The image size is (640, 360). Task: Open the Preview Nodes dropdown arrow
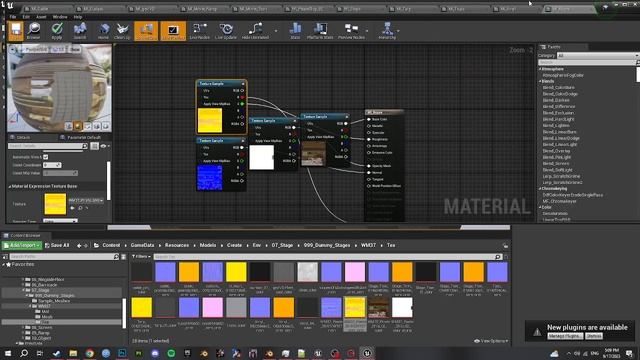(367, 31)
